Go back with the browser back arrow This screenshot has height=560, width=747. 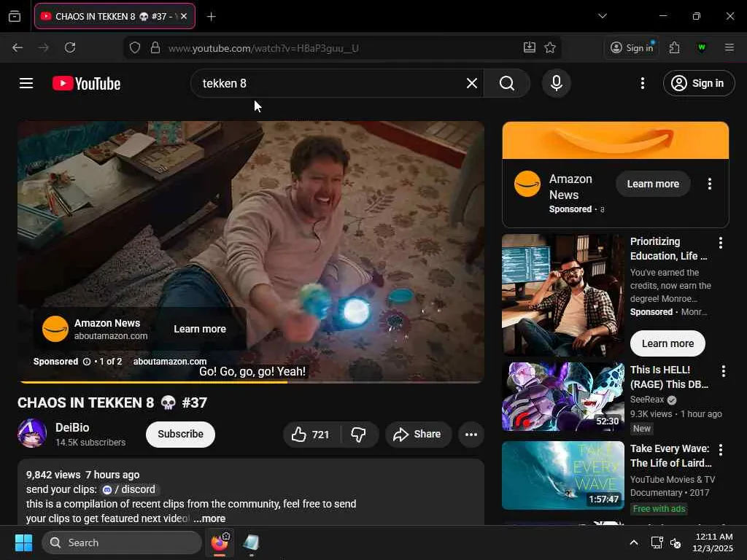(18, 47)
